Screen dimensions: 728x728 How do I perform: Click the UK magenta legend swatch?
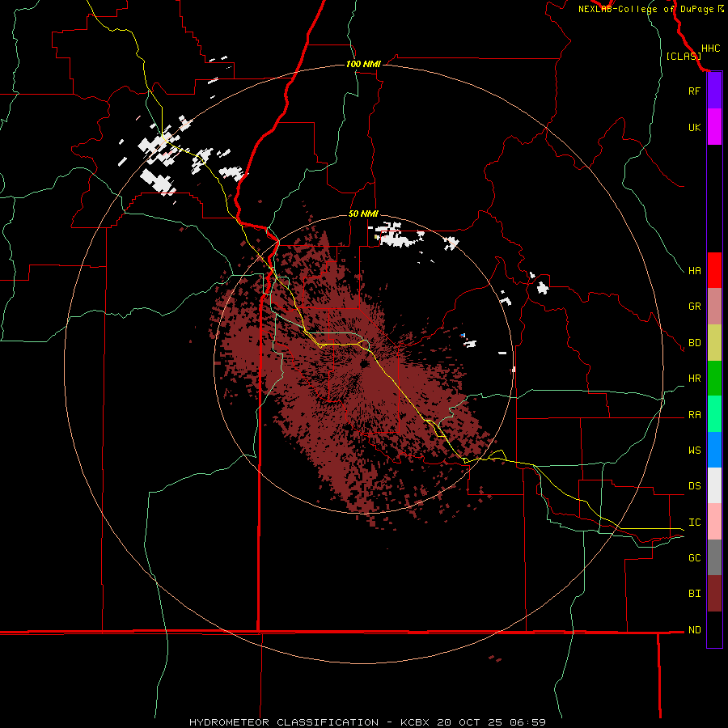(x=714, y=127)
